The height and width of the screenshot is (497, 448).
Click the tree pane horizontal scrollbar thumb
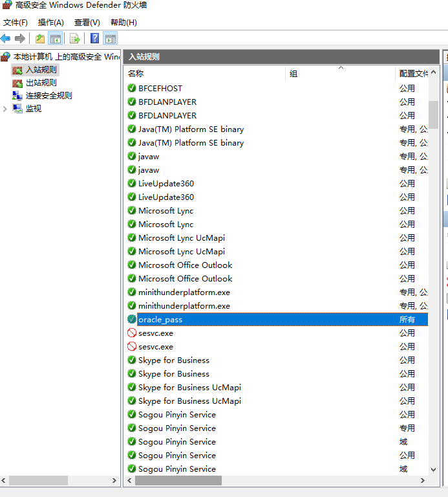(38, 481)
